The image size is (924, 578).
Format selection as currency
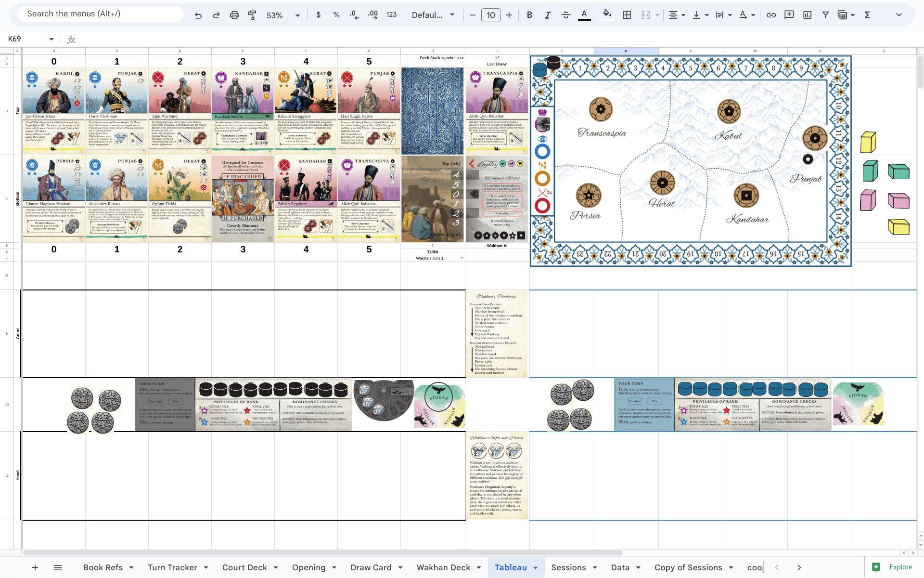click(x=318, y=15)
